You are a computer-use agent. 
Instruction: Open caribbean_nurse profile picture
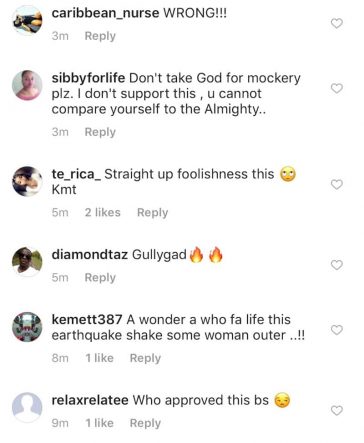(x=27, y=20)
